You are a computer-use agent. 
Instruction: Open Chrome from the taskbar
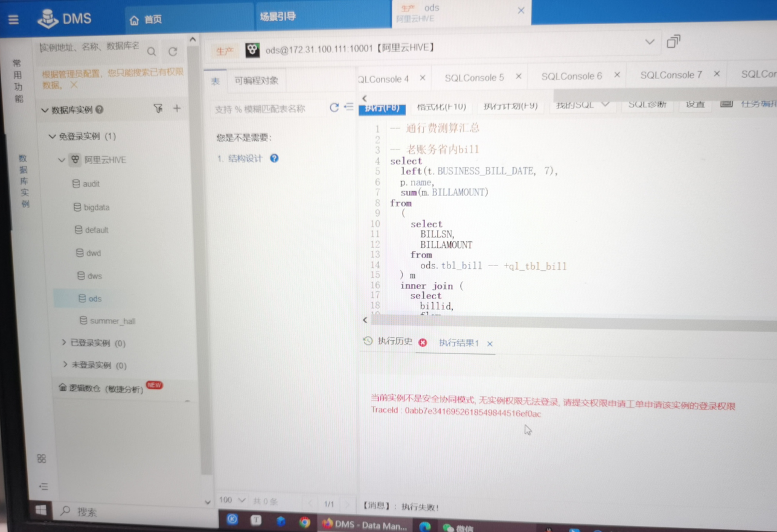[304, 522]
